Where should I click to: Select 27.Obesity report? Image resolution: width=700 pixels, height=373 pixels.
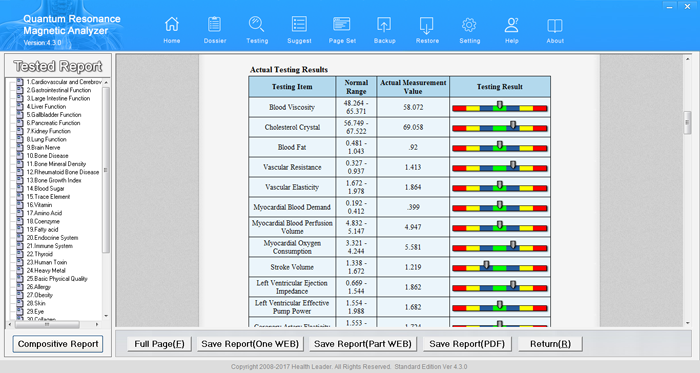39,295
